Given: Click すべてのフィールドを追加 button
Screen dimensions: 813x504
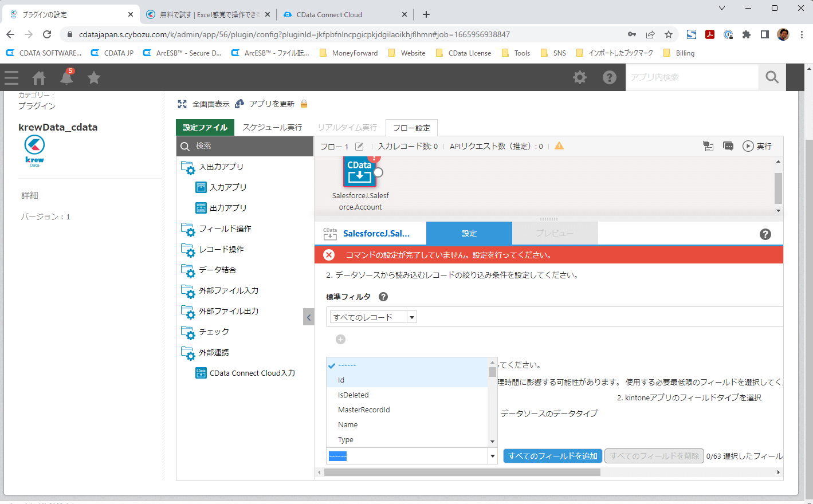Looking at the screenshot, I should click(553, 456).
